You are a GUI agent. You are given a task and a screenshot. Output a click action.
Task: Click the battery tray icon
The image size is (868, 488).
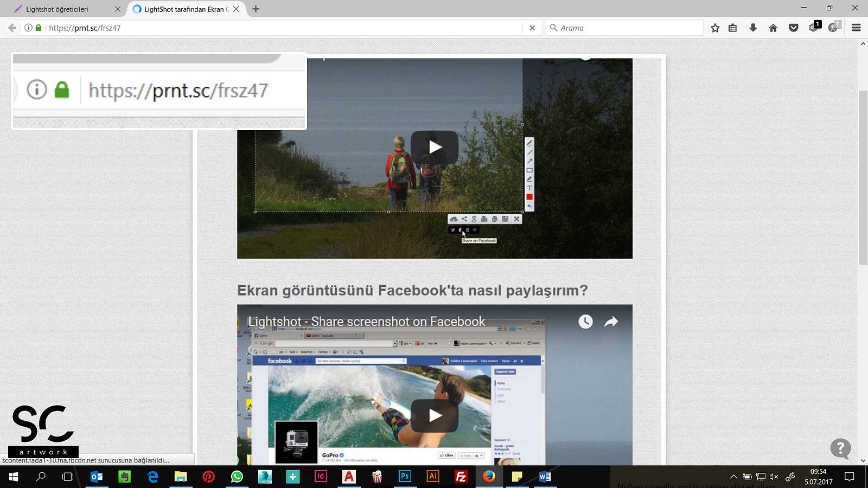tap(747, 477)
